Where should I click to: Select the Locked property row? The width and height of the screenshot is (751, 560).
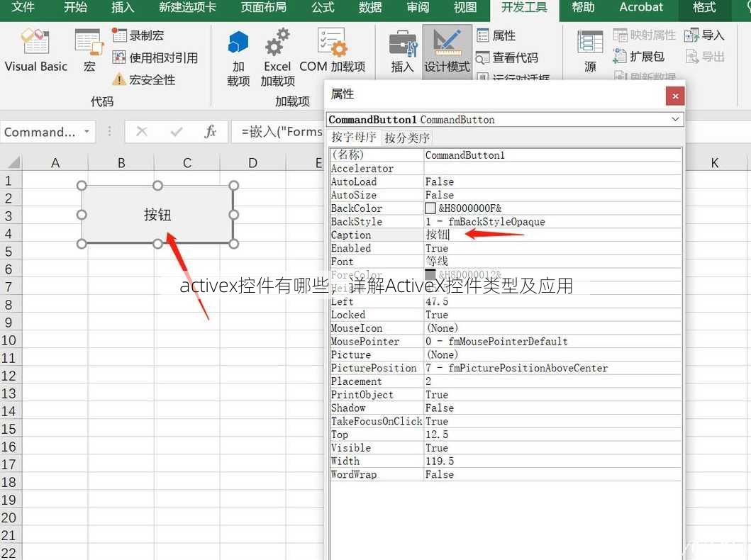(506, 315)
